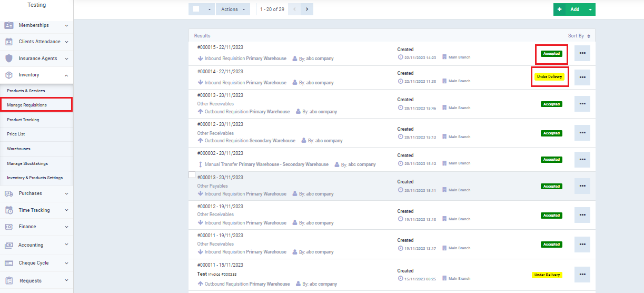The height and width of the screenshot is (293, 644).
Task: Click the Memberships sidebar icon
Action: point(9,25)
